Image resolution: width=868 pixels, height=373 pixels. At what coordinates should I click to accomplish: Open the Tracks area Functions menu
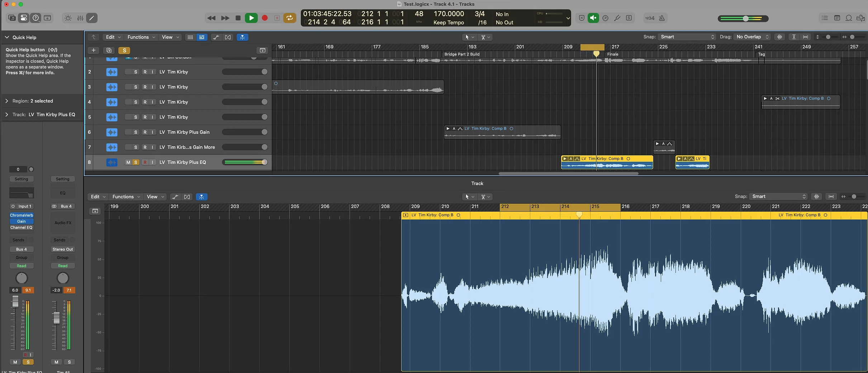[141, 37]
